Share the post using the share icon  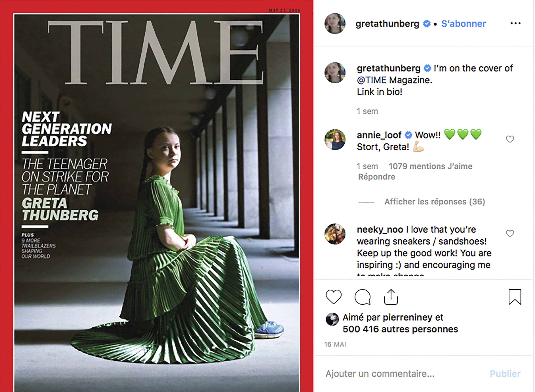coord(391,297)
